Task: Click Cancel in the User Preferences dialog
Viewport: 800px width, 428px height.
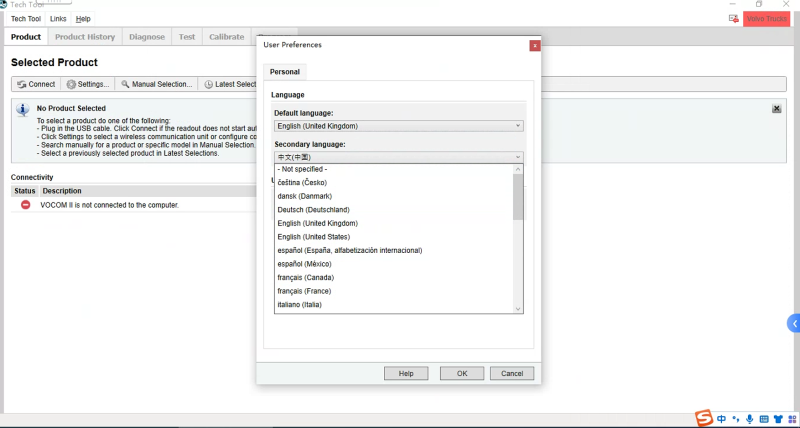Action: click(512, 373)
